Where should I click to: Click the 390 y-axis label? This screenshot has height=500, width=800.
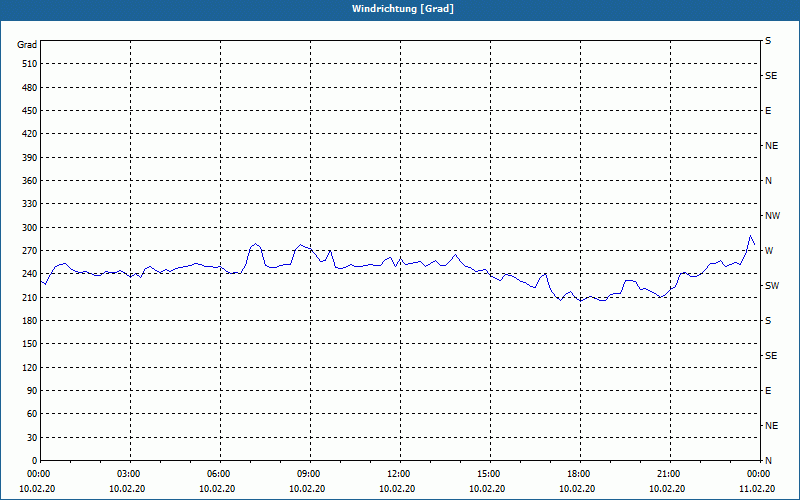click(x=29, y=158)
